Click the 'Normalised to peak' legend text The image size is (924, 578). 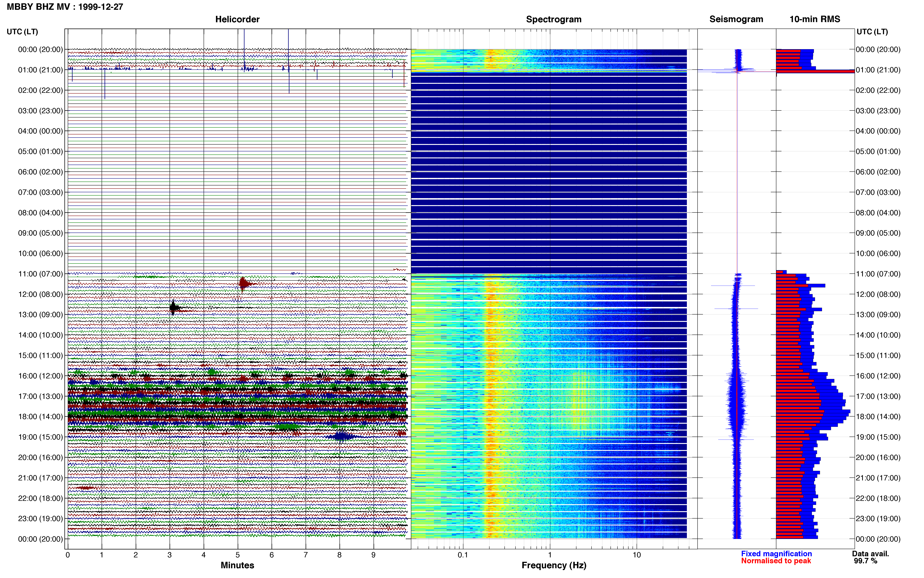776,561
